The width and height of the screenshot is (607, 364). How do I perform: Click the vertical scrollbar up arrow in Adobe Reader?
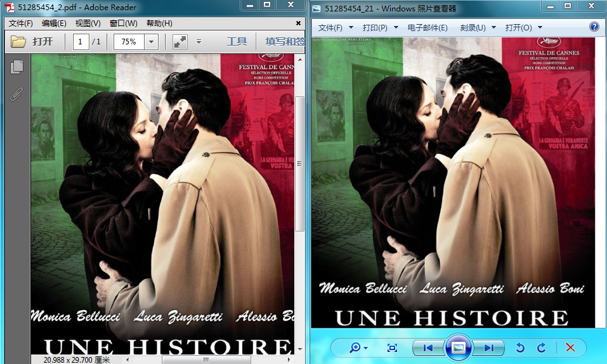(x=299, y=60)
